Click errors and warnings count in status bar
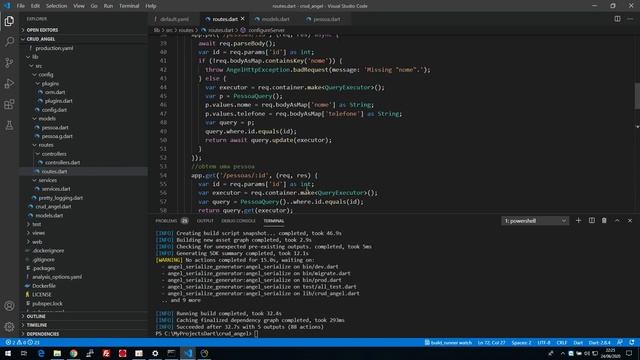This screenshot has height=360, width=640. [x=23, y=342]
